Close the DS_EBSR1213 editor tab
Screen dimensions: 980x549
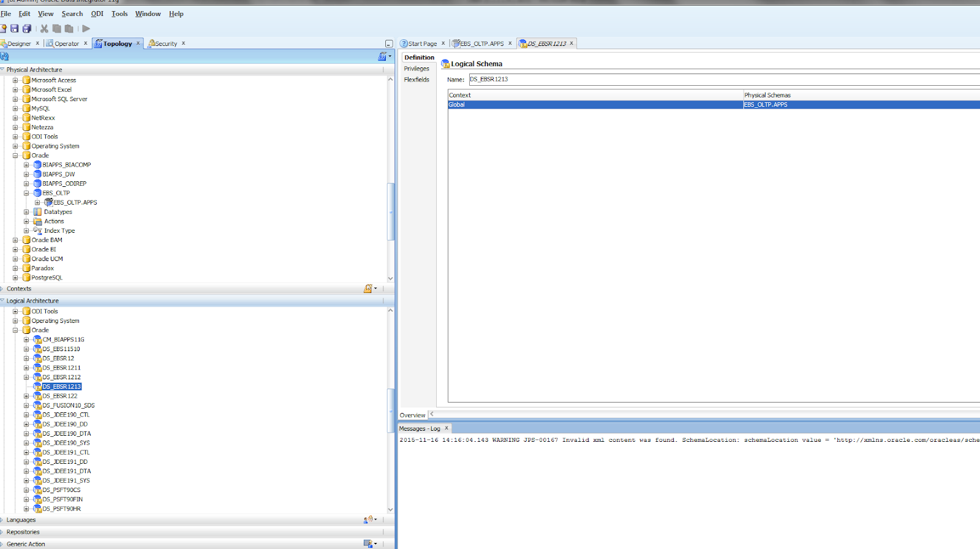[x=571, y=43]
